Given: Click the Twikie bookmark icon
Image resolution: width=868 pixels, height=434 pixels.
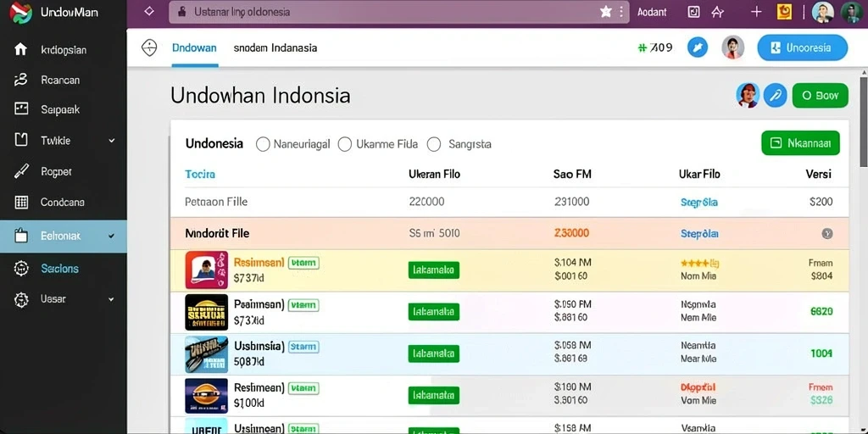Looking at the screenshot, I should tap(20, 140).
